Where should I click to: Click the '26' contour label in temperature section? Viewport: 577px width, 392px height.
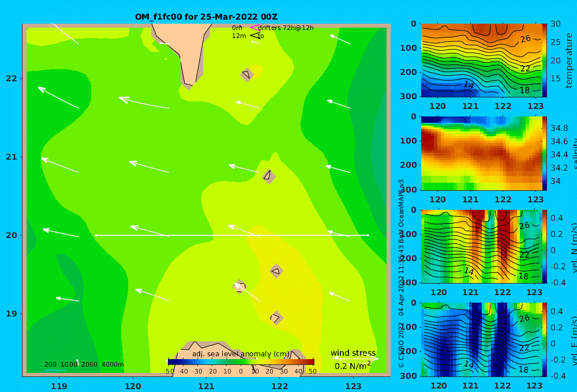526,39
